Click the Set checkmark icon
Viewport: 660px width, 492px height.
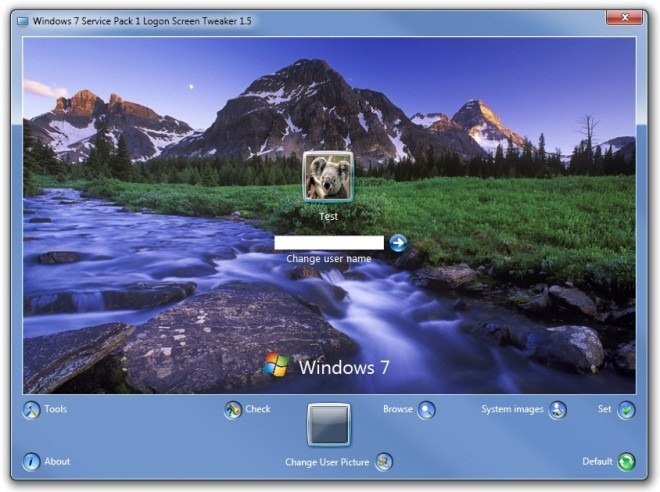tap(626, 410)
